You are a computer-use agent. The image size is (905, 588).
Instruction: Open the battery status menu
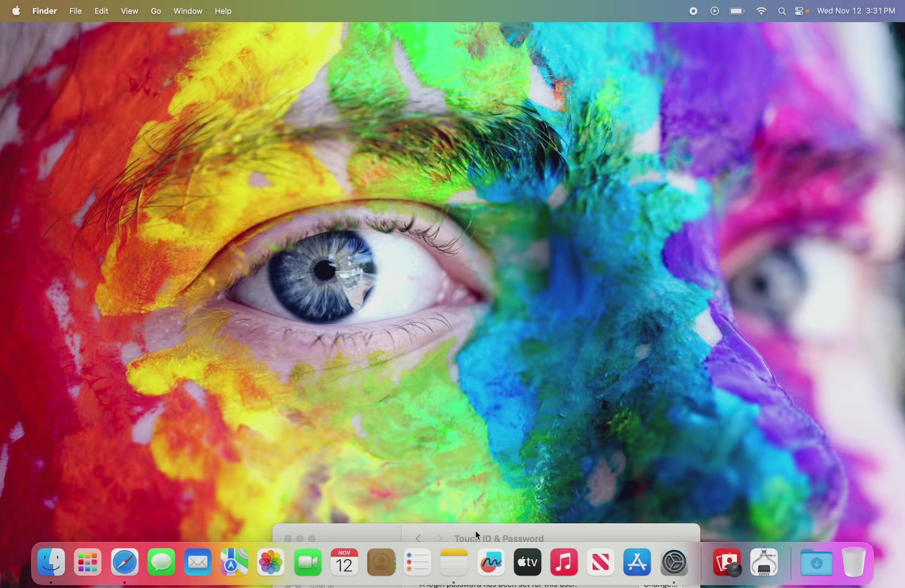click(737, 12)
